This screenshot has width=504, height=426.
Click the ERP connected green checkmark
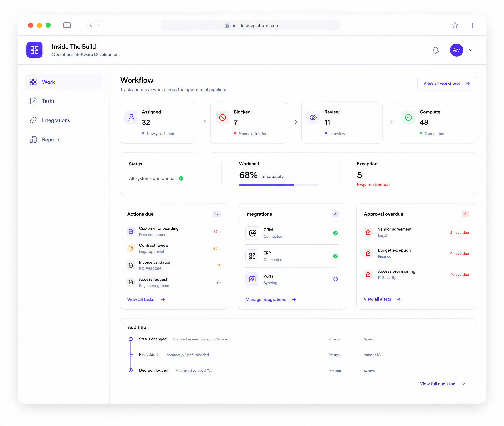click(x=335, y=256)
